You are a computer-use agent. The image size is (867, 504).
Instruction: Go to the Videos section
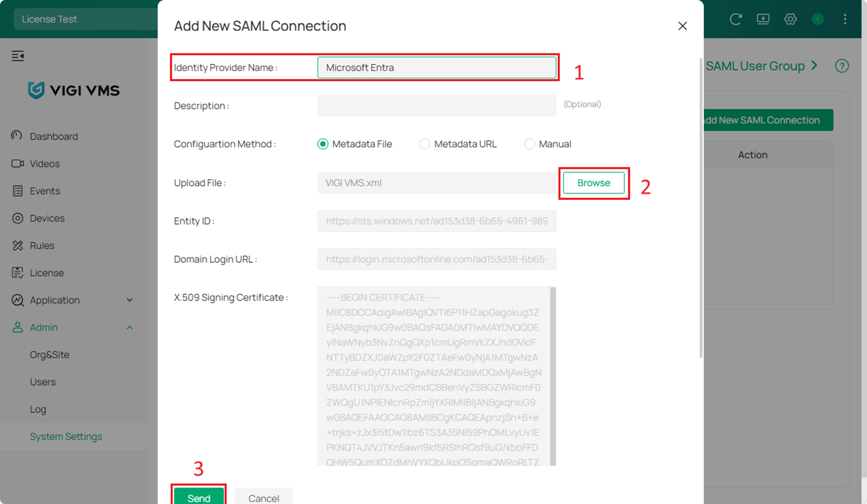[x=45, y=163]
